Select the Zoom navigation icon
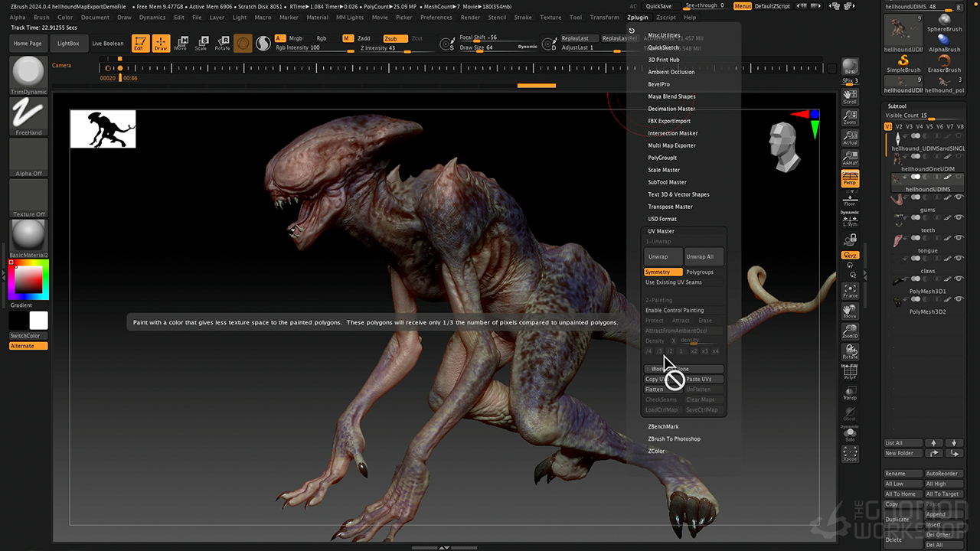The width and height of the screenshot is (980, 551). [x=850, y=116]
